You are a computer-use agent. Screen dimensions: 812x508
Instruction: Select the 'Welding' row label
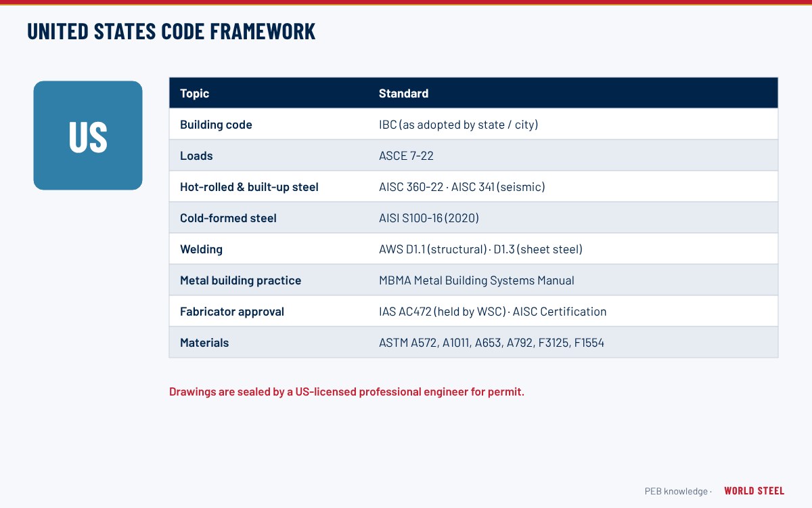pyautogui.click(x=201, y=249)
